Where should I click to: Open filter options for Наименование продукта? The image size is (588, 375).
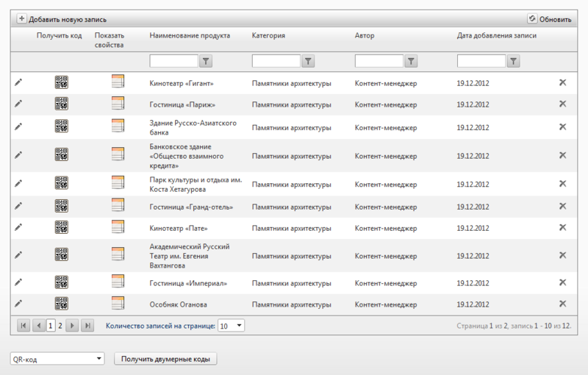(206, 61)
